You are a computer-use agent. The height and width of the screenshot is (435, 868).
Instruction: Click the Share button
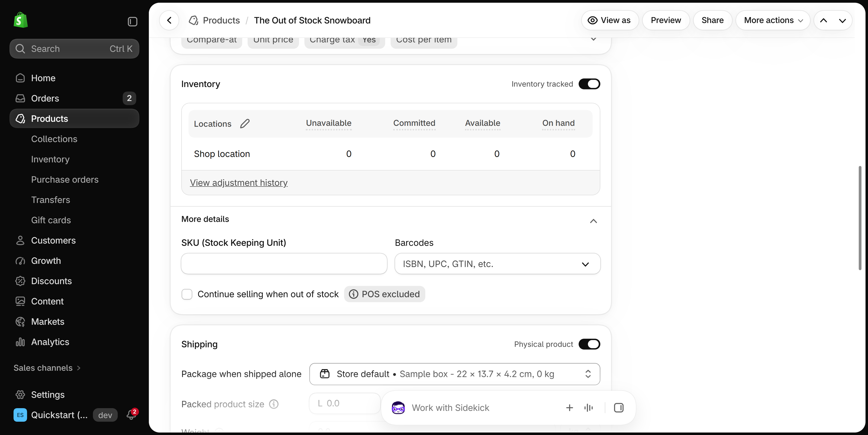click(712, 20)
